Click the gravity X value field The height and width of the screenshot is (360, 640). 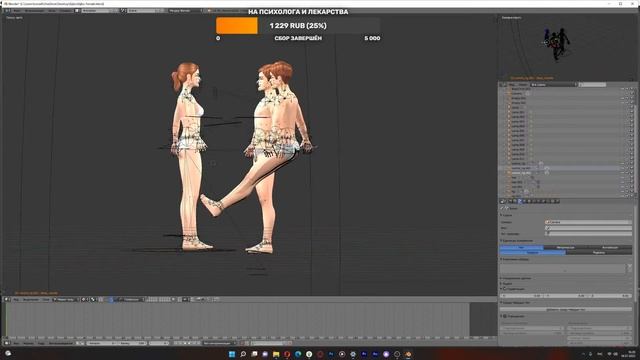(522, 296)
